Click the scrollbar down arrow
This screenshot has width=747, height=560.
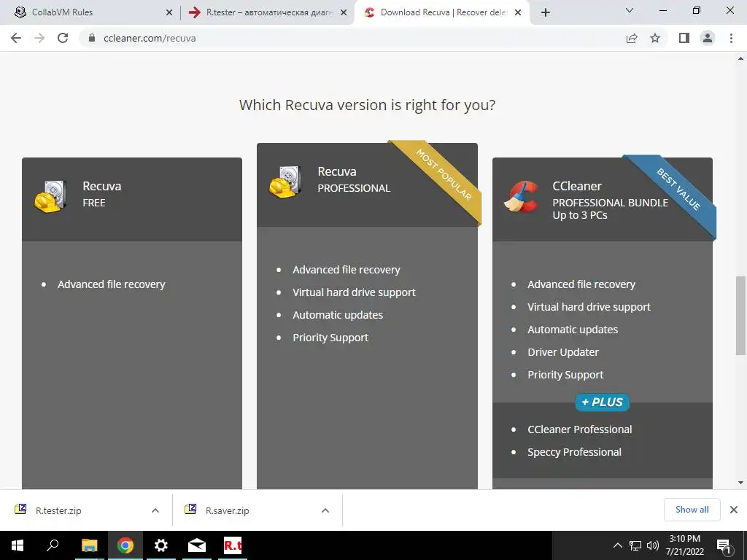tap(740, 483)
